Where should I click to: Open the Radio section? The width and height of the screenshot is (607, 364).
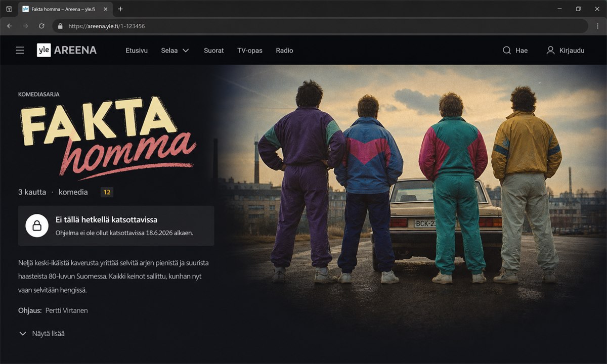(284, 51)
